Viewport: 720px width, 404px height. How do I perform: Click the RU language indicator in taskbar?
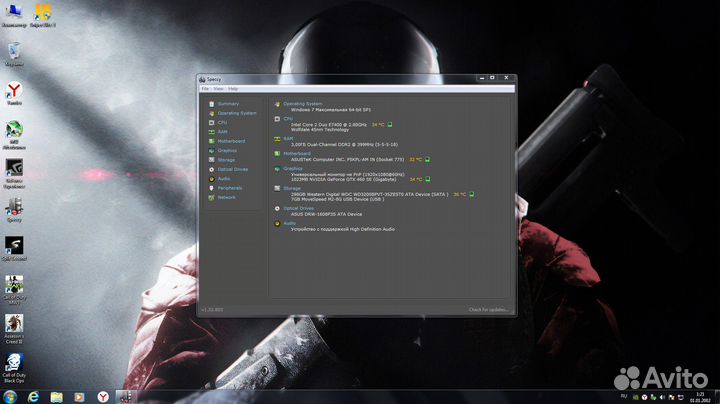coord(624,396)
